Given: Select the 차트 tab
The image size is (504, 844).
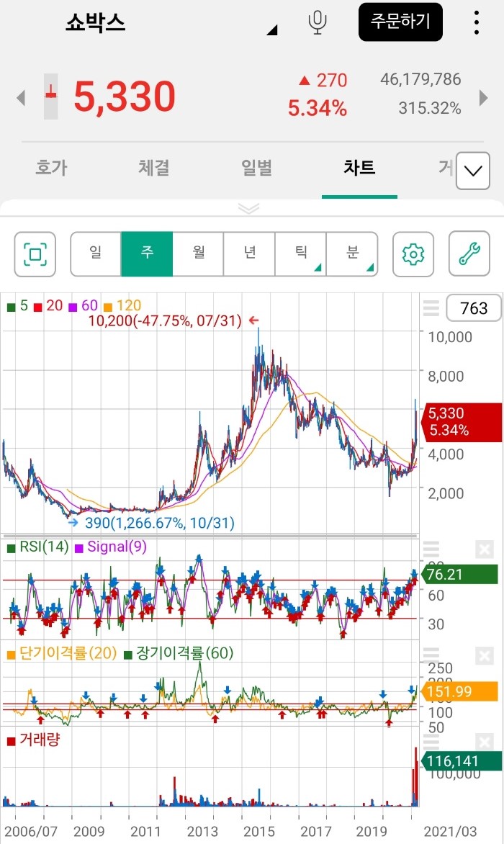Looking at the screenshot, I should point(359,167).
